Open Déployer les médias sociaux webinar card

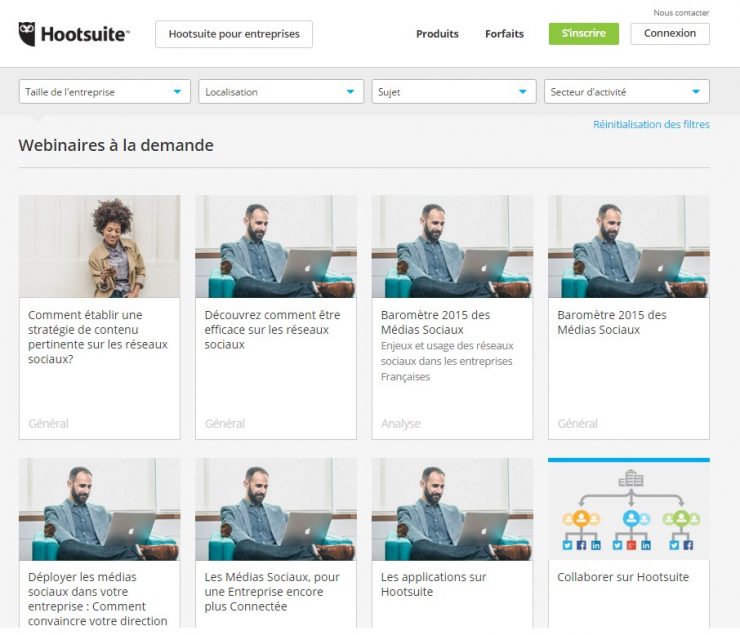point(98,599)
